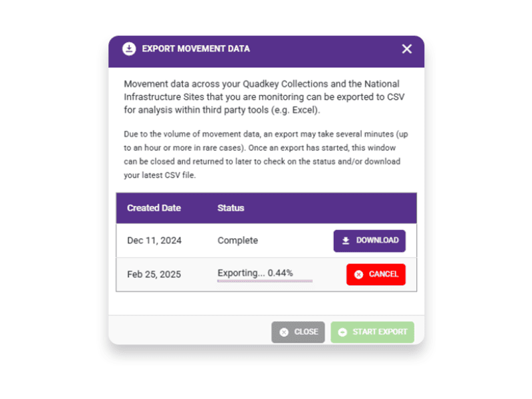This screenshot has width=532, height=399.
Task: Click the Quadkey Collections description paragraph
Action: [265, 97]
